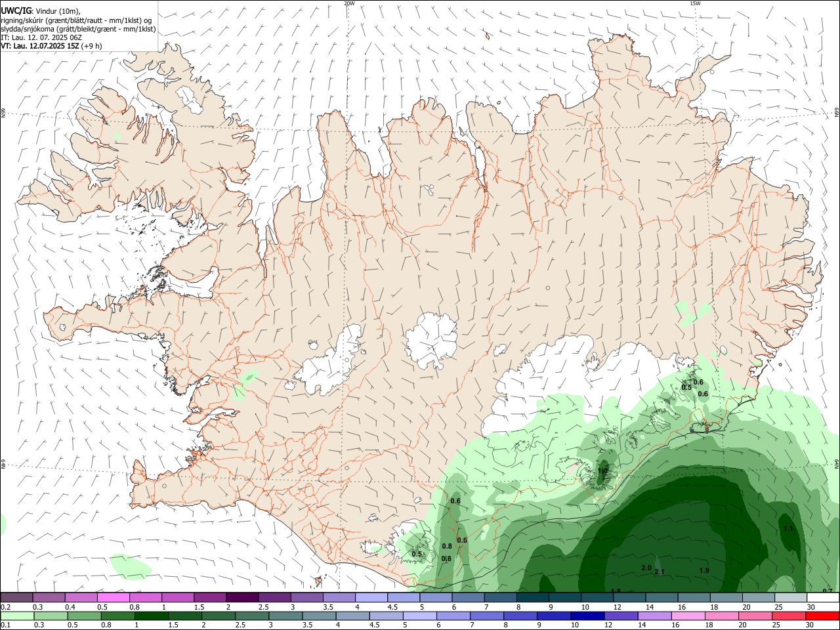Click bottom legend green swatch between 0.5 and 0.8
Viewport: 840px width, 630px height.
click(84, 616)
